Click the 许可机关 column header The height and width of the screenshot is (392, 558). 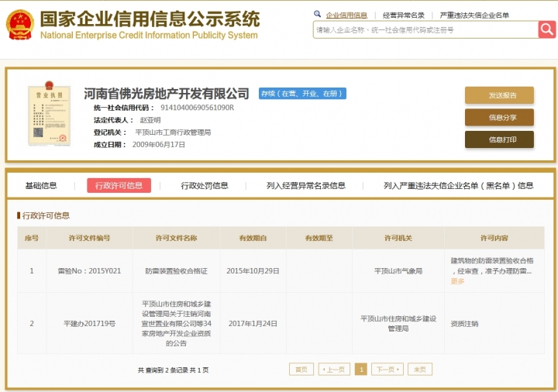point(398,238)
